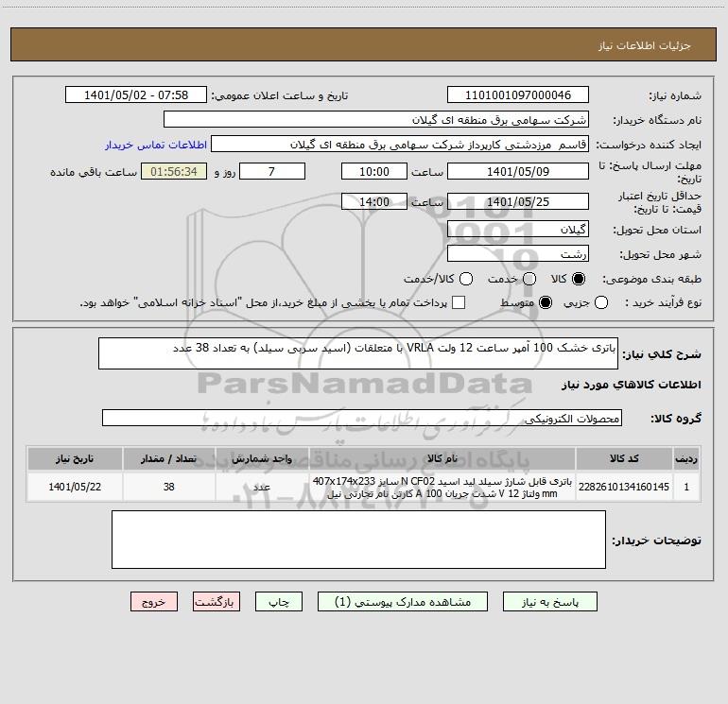
Task: Click the response deadline time 10:00
Action: tap(374, 171)
